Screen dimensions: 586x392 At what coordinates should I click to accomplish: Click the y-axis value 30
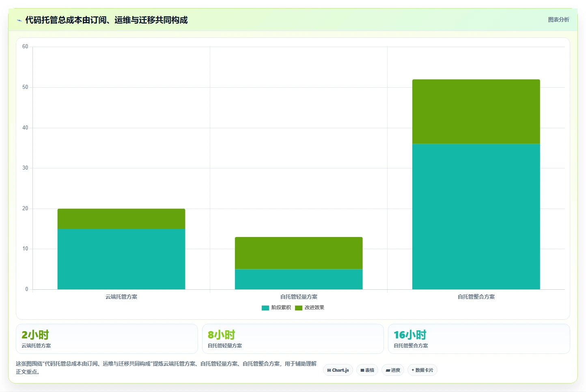click(25, 168)
